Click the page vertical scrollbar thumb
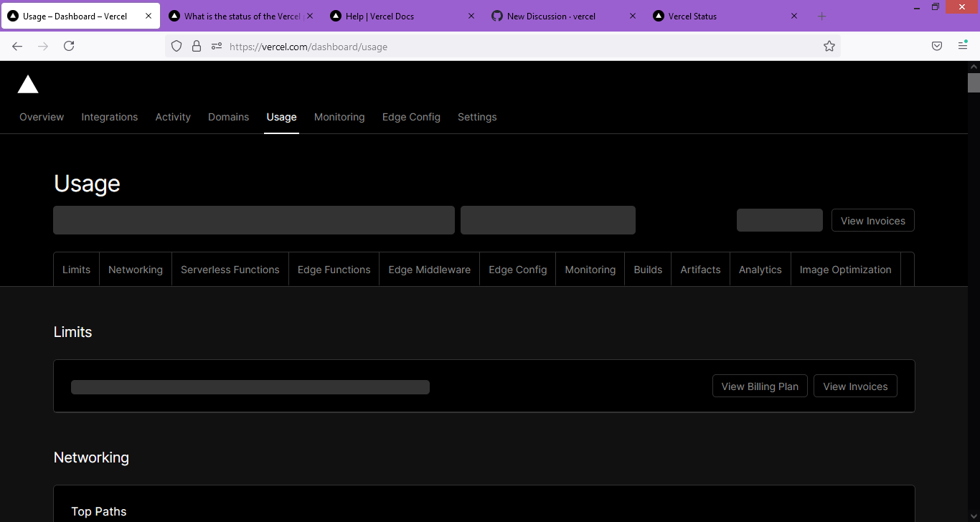 974,82
